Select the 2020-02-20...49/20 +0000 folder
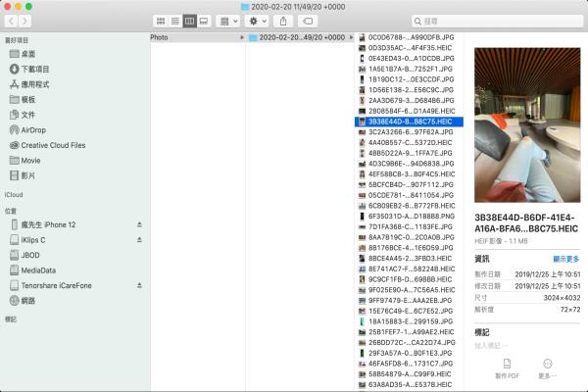This screenshot has height=392, width=588. pyautogui.click(x=302, y=37)
